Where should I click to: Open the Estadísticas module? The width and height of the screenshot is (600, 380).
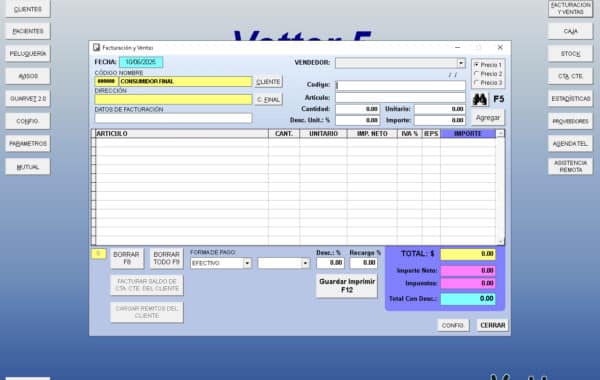tap(570, 99)
